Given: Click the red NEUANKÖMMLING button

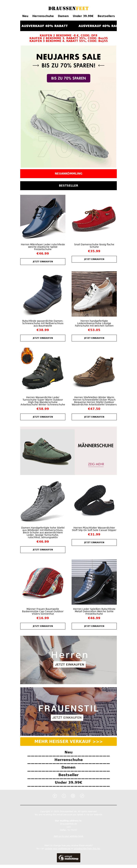Looking at the screenshot, I should (x=68, y=173).
